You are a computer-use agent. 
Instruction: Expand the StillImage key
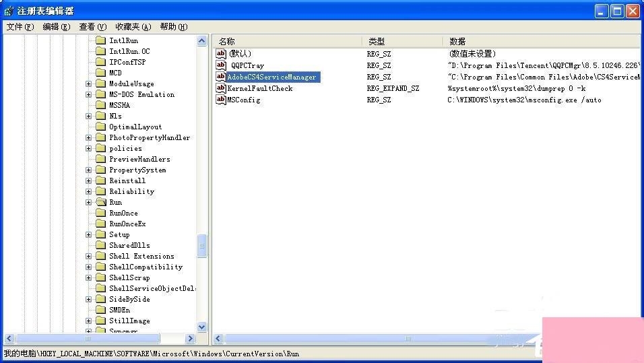(88, 321)
